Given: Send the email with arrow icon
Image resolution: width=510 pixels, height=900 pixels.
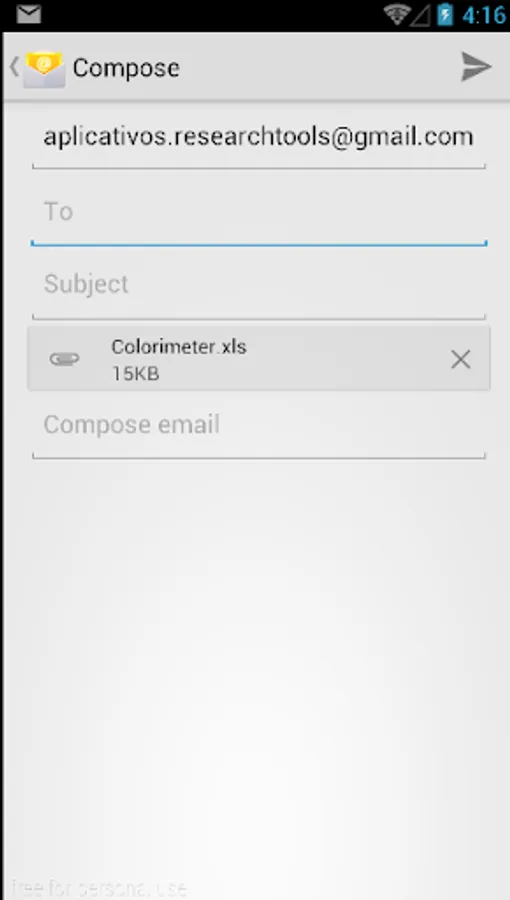Looking at the screenshot, I should (476, 67).
